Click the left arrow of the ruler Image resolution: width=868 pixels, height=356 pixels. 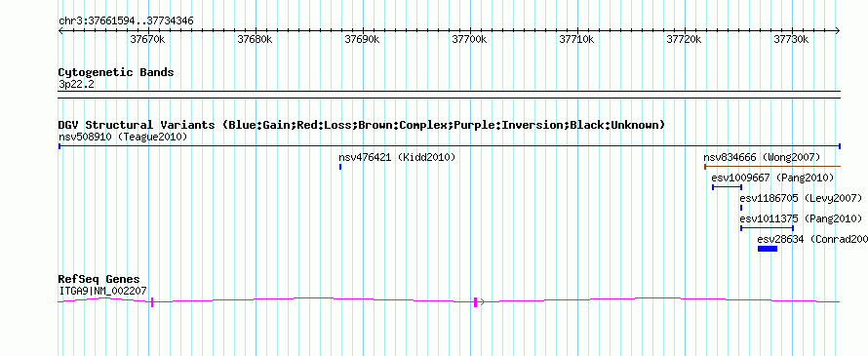tap(60, 30)
